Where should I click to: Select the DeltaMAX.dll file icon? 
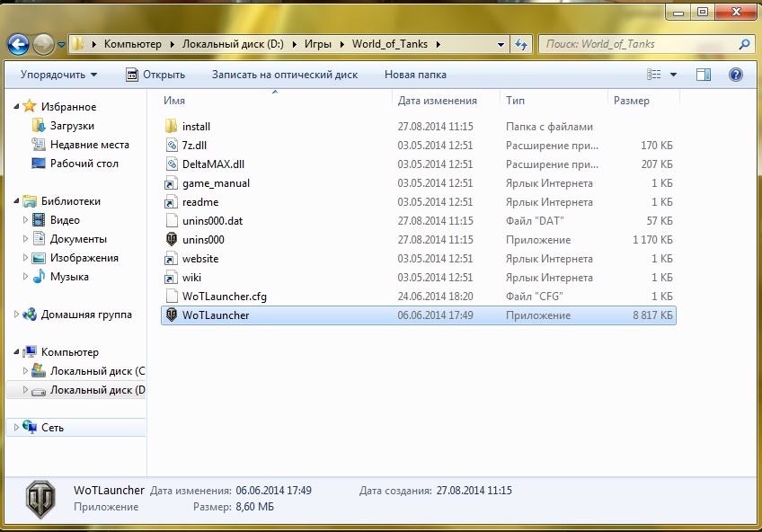pos(171,164)
